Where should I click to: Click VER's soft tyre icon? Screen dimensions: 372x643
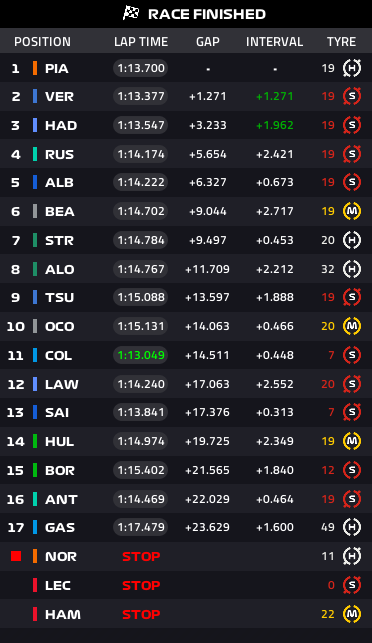pos(352,96)
